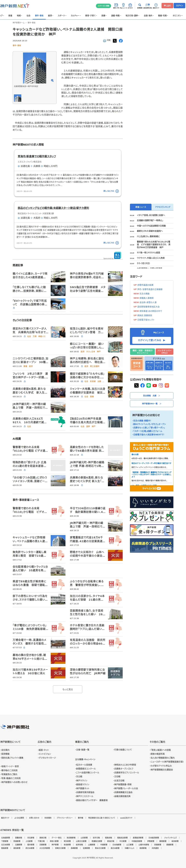Image resolution: width=186 pixels, height=868 pixels.
Task: Open the official YouTube icon
Action: click(x=154, y=385)
